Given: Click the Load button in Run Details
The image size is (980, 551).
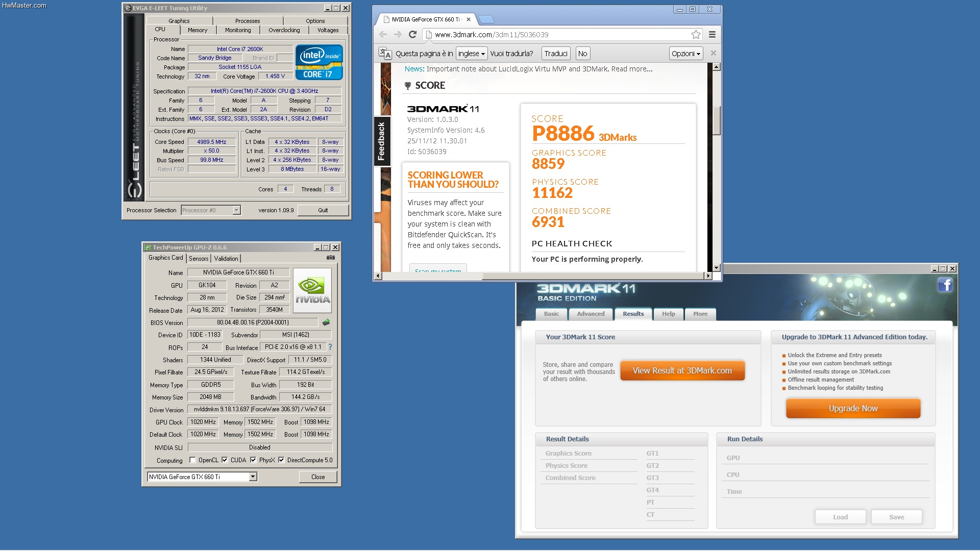Looking at the screenshot, I should click(840, 517).
